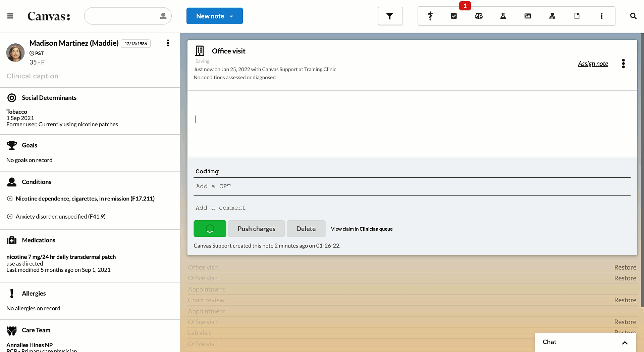The height and width of the screenshot is (352, 644).
Task: Open patient options kebab menu
Action: click(168, 43)
